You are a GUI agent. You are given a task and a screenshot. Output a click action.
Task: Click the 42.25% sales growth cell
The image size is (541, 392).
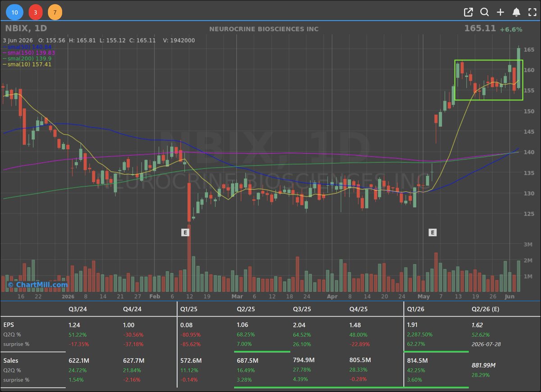[416, 370]
